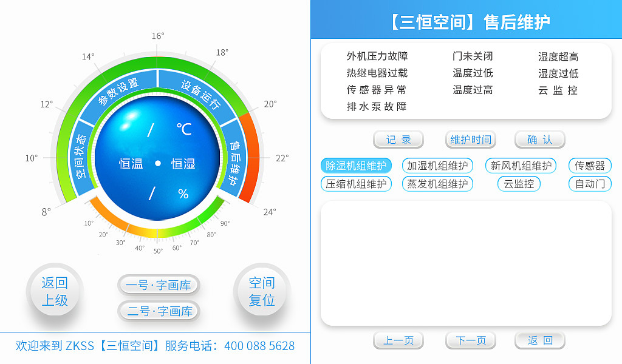Open the 加湿机组维护 tab
This screenshot has width=622, height=364.
point(437,165)
